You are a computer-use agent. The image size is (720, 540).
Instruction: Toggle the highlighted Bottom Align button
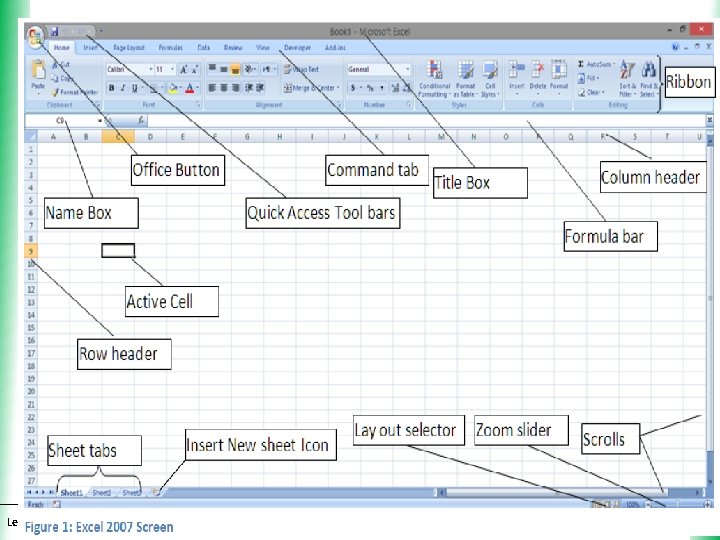pos(235,69)
